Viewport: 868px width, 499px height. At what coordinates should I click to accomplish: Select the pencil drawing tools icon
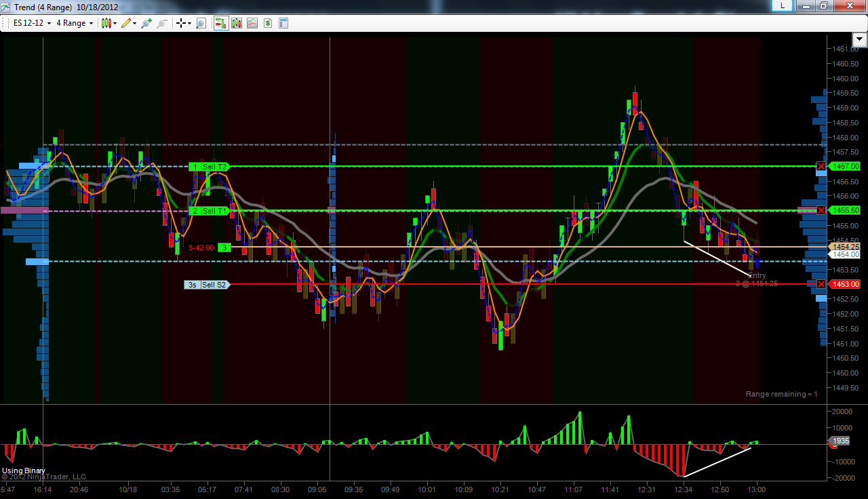pos(126,23)
